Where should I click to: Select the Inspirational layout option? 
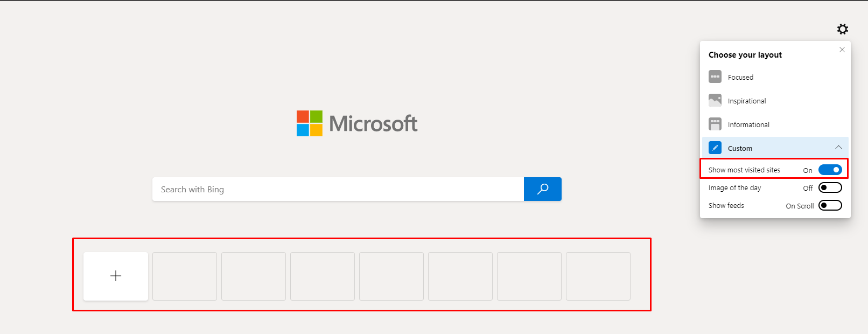(747, 101)
